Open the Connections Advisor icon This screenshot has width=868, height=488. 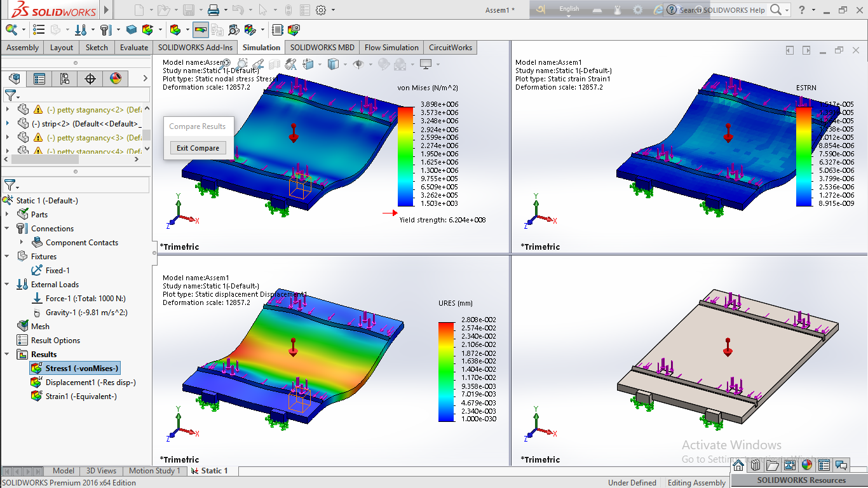pos(106,30)
